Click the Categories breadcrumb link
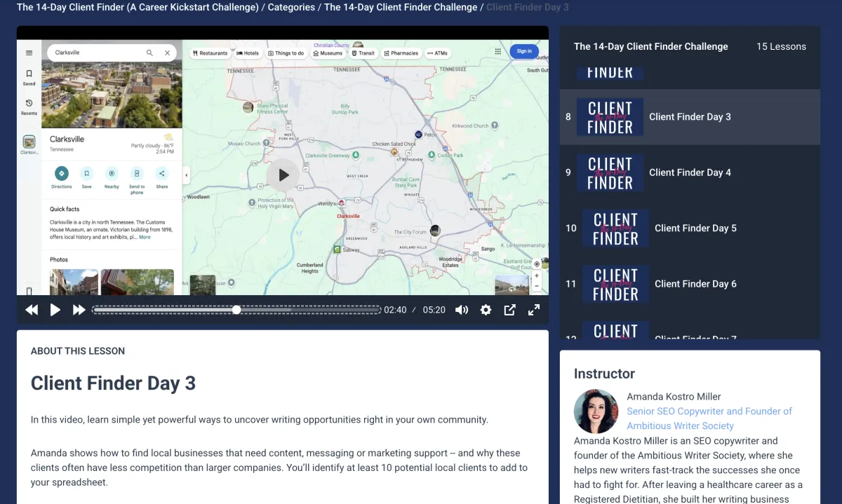 click(291, 7)
